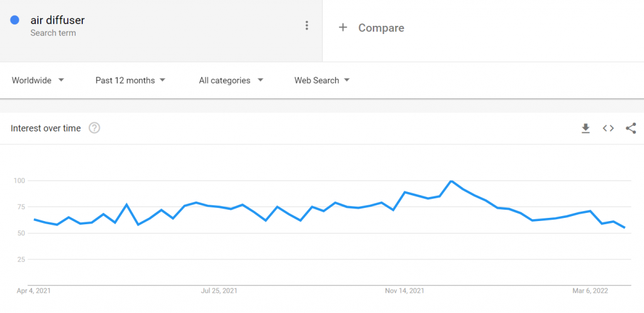The height and width of the screenshot is (313, 644).
Task: Click the Apr 4, 2021 axis label
Action: [34, 291]
